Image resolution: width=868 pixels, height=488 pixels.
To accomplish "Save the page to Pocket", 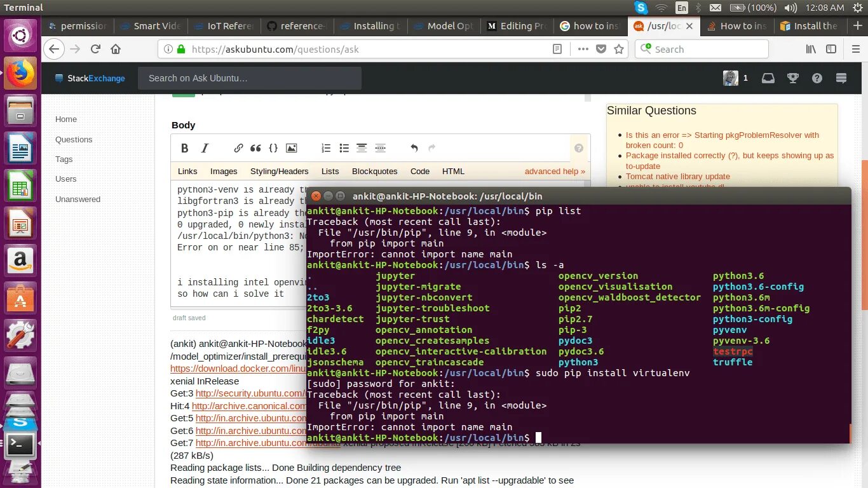I will [600, 49].
